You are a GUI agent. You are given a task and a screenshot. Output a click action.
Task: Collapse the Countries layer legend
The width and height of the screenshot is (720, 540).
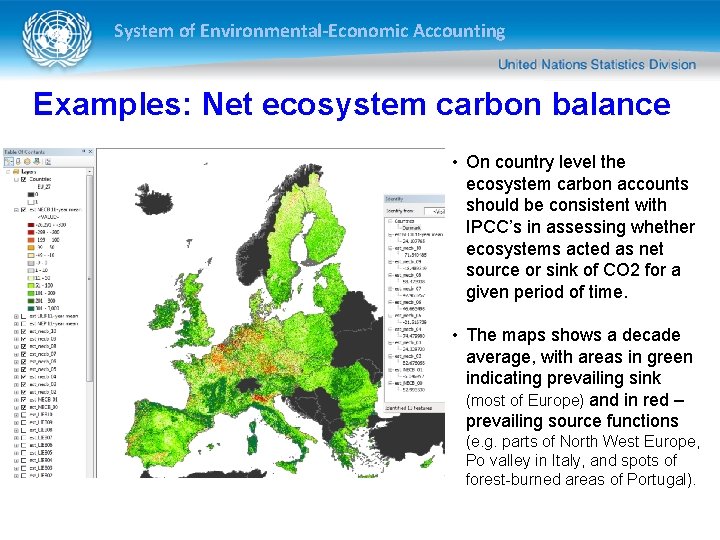tap(16, 180)
